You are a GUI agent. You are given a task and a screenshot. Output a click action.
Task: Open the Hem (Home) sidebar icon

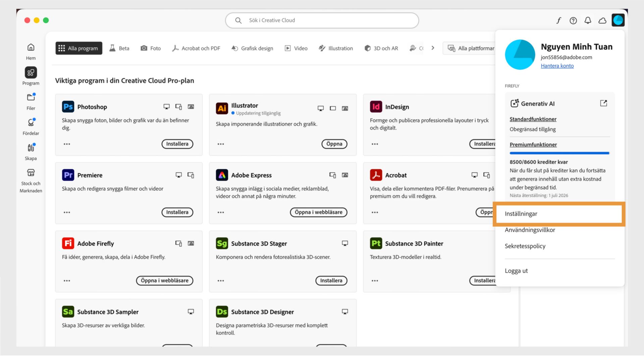coord(31,47)
